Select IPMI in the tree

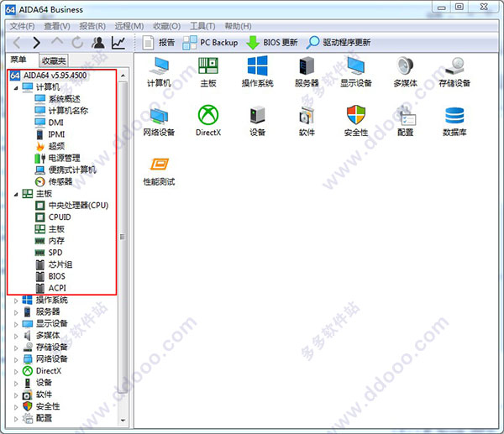tap(50, 134)
